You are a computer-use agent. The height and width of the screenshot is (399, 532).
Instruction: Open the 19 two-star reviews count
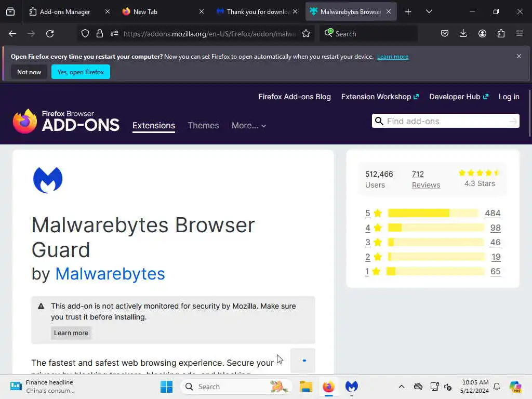496,257
